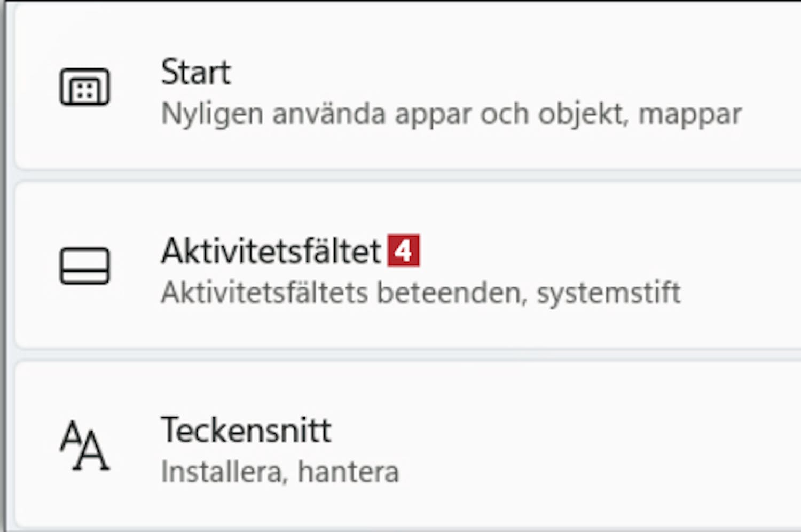Select the Teckensnitt heading text
Viewport: 801px width, 532px height.
(246, 430)
